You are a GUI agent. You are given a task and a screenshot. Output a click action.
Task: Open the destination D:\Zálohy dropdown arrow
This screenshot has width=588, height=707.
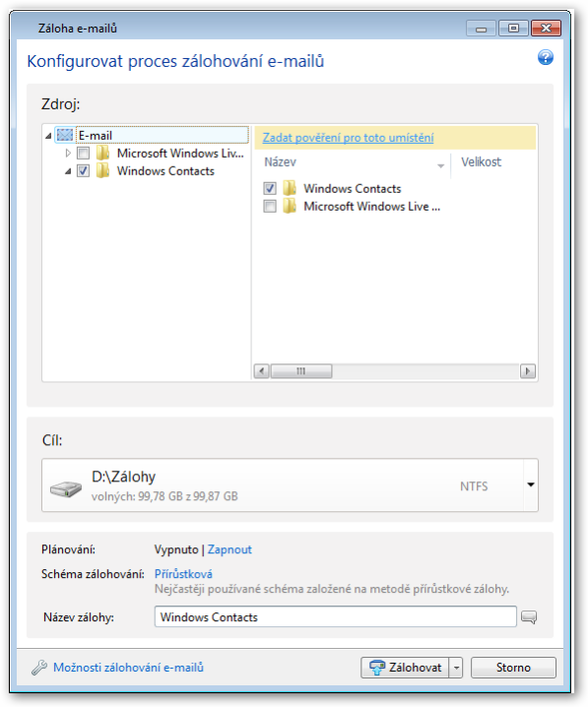531,484
